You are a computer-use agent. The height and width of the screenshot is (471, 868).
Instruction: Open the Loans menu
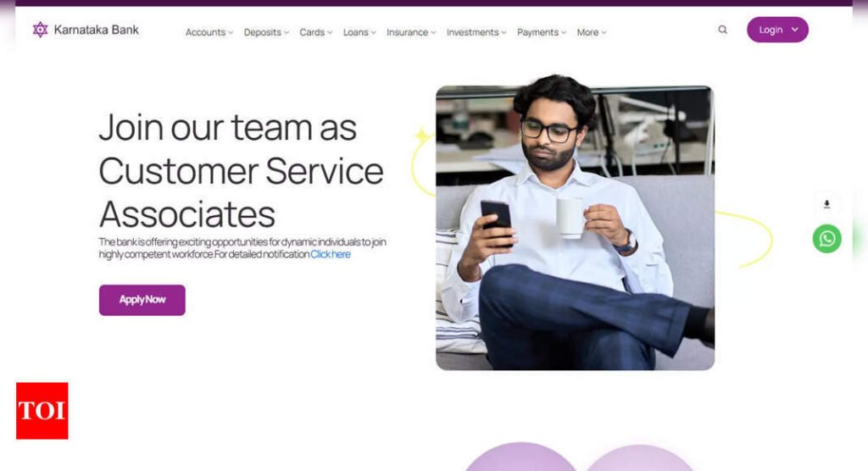point(359,33)
